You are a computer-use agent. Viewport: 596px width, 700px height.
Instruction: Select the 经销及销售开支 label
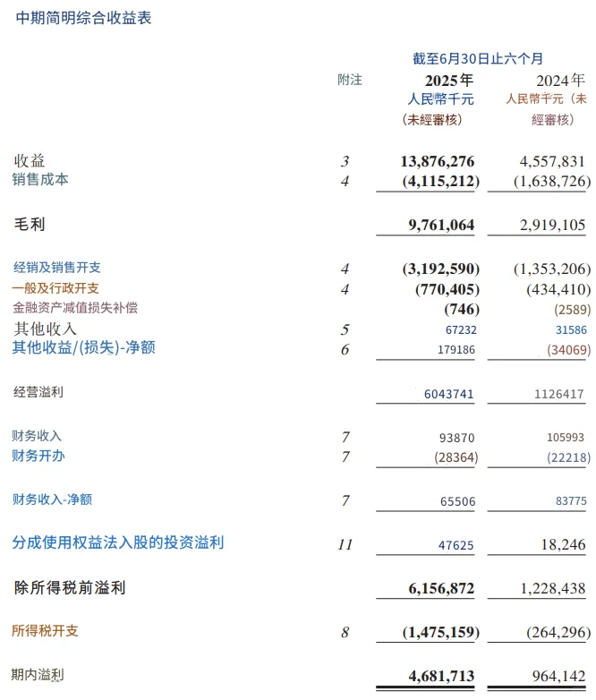point(57,268)
